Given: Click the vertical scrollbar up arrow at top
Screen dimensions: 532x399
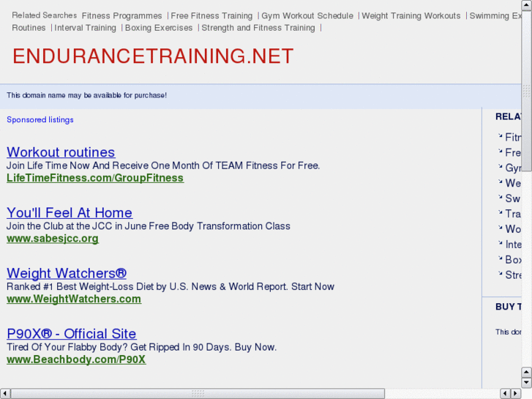Looking at the screenshot, I should point(527,5).
